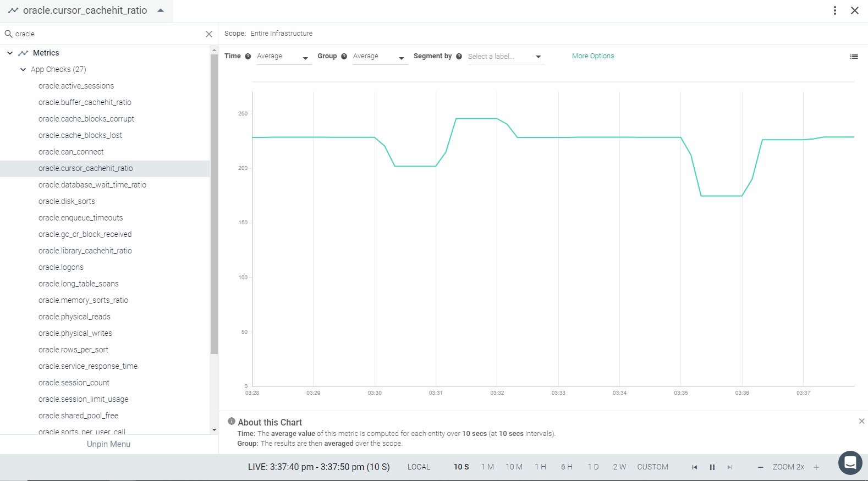The image size is (868, 481).
Task: Select the 1 M time range
Action: pyautogui.click(x=487, y=467)
